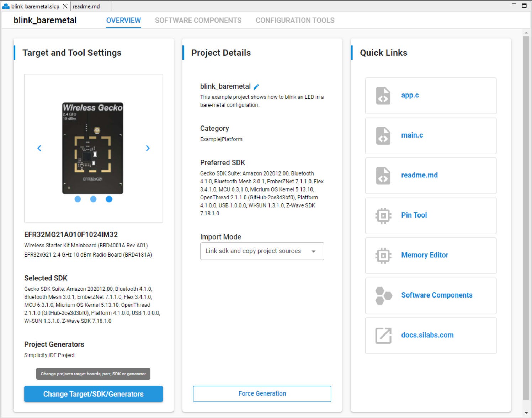Select the first carousel pagination dot
This screenshot has width=532, height=418.
tap(78, 199)
